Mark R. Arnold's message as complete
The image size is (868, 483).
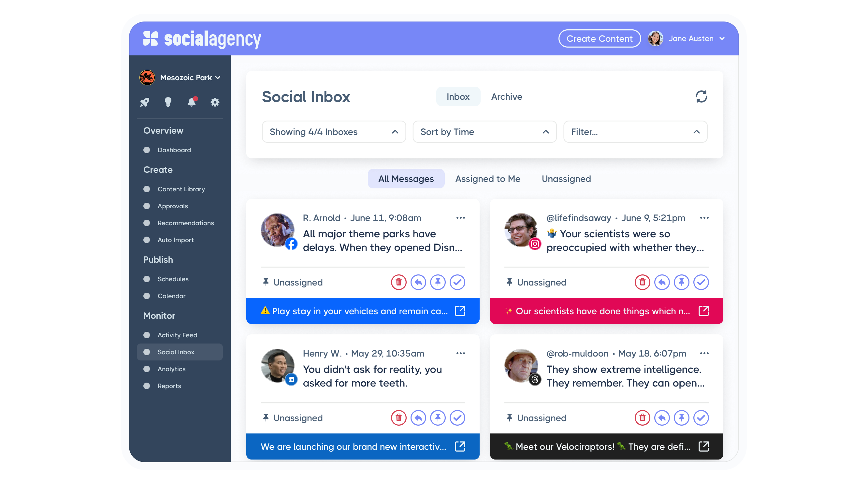[457, 282]
